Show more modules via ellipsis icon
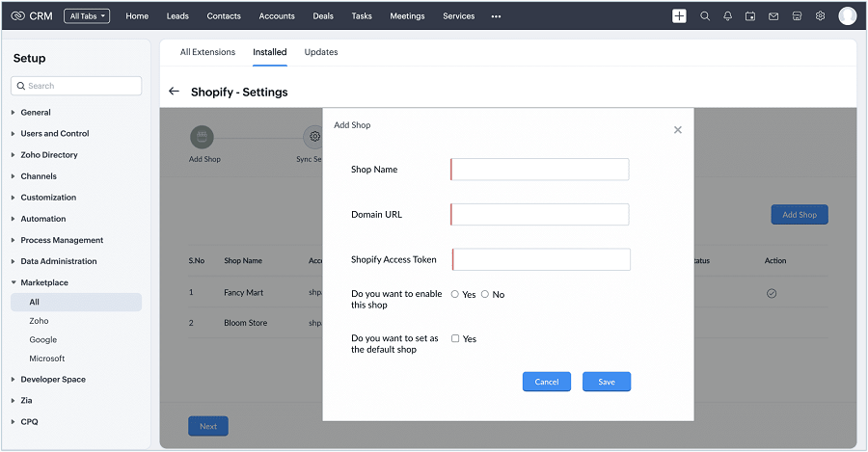 496,16
